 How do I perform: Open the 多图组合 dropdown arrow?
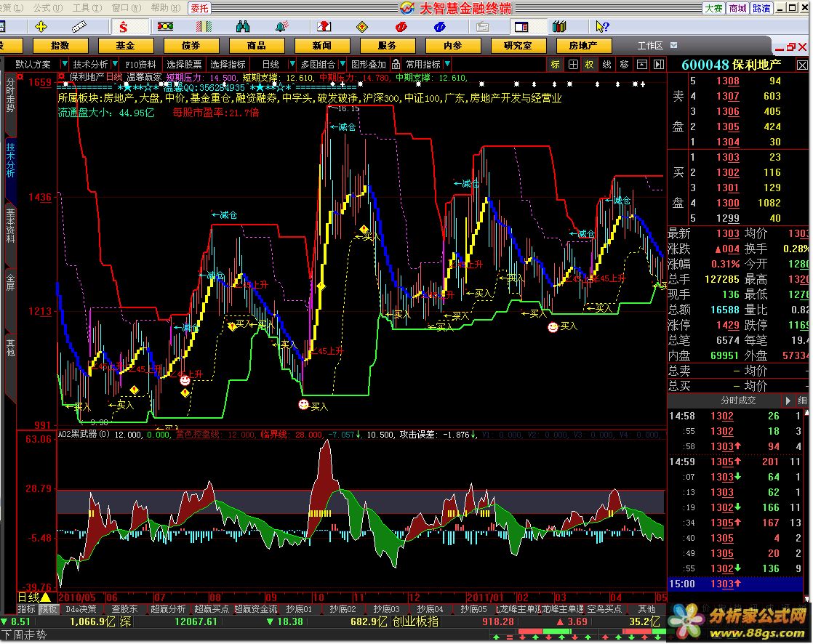[343, 64]
